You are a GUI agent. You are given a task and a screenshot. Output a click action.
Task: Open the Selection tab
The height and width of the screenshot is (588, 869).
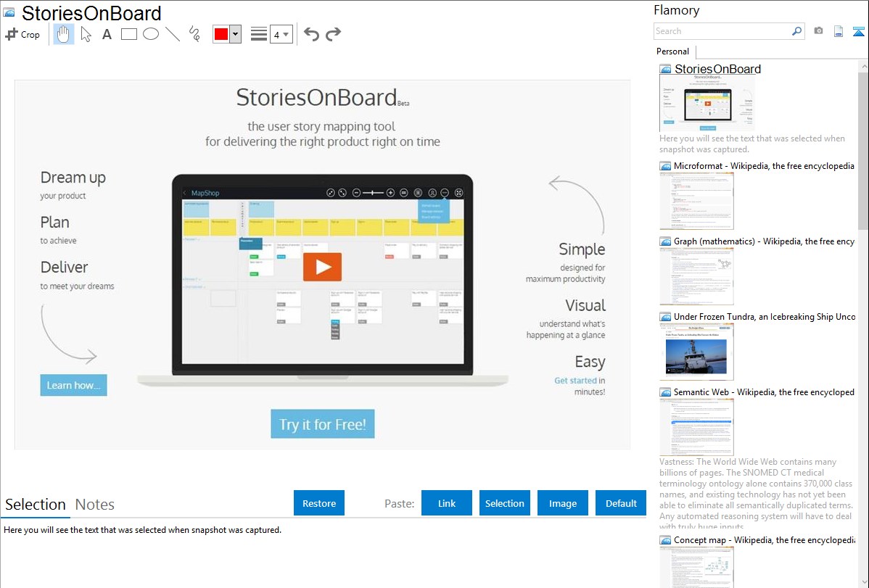point(36,505)
